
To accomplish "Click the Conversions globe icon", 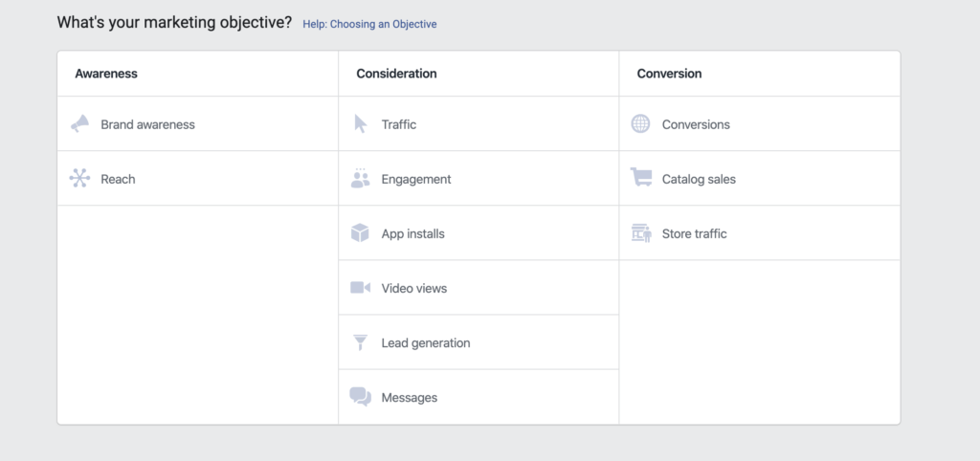I will [x=640, y=123].
